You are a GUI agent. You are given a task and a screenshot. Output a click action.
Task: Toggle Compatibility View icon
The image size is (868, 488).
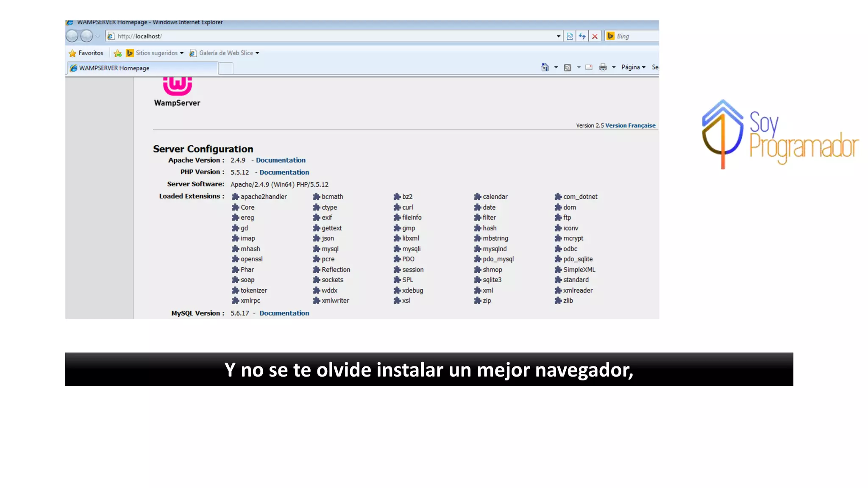pos(570,36)
